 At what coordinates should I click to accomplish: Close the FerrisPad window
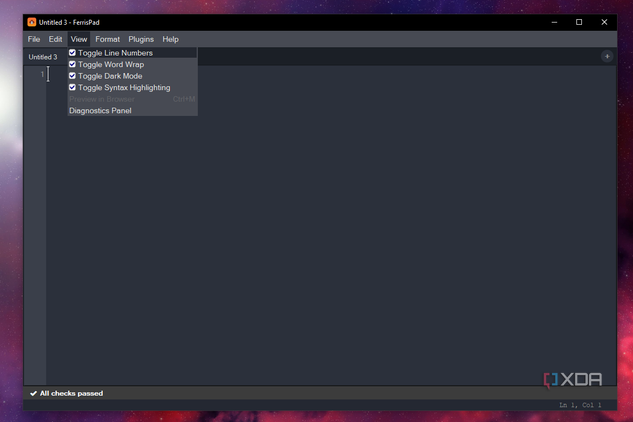[604, 22]
